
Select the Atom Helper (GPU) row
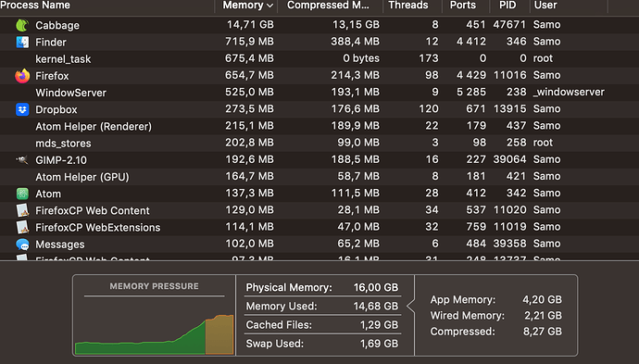tap(319, 177)
